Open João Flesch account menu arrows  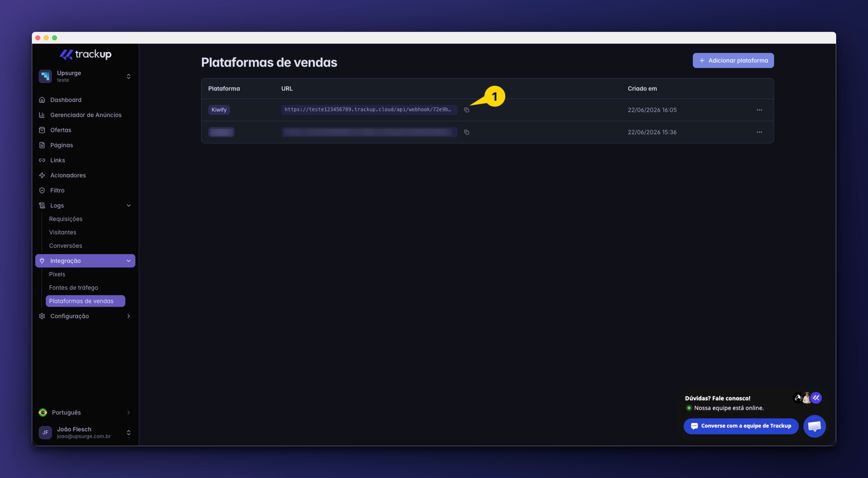[x=128, y=433]
